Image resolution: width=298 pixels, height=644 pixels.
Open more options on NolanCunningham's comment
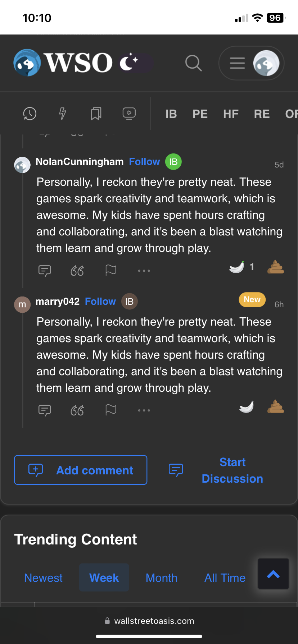(x=144, y=270)
